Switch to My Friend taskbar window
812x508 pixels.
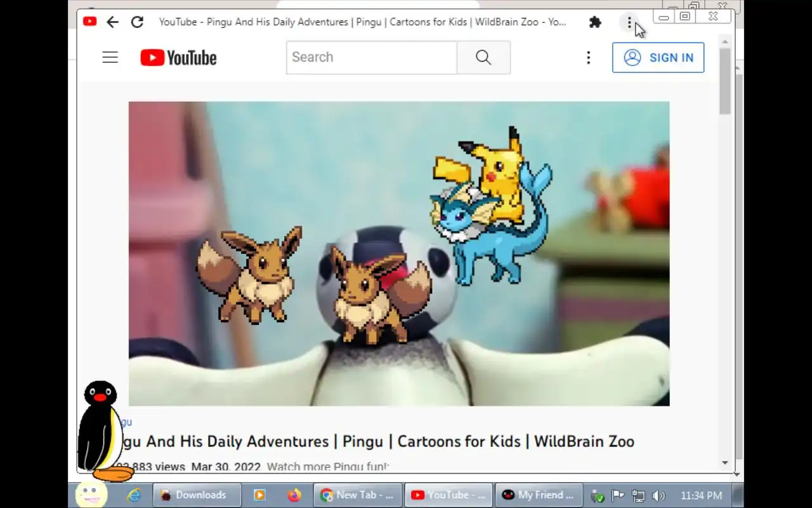coord(539,495)
